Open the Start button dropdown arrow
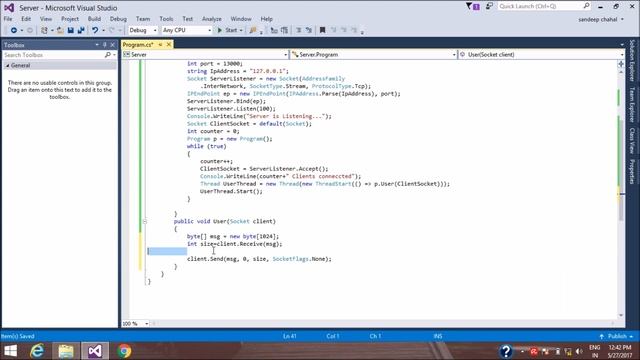Viewport: 640px width, 360px height. point(241,31)
